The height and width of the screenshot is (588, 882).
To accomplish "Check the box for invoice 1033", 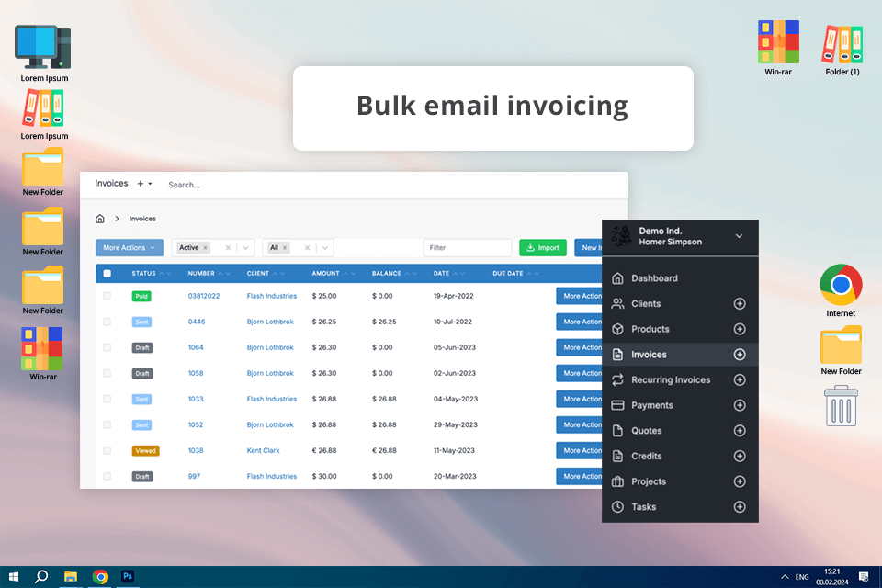I will tap(107, 399).
